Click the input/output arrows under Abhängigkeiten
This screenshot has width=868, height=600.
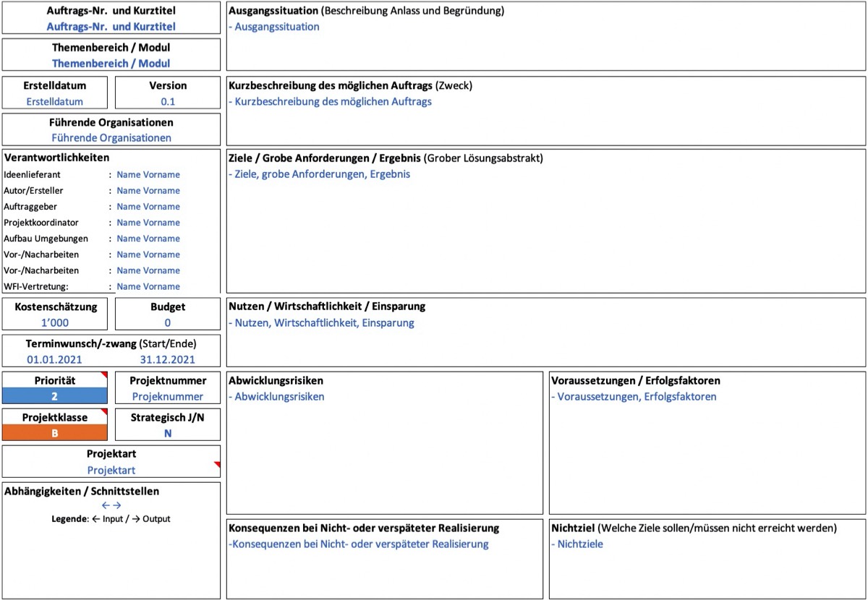point(111,505)
